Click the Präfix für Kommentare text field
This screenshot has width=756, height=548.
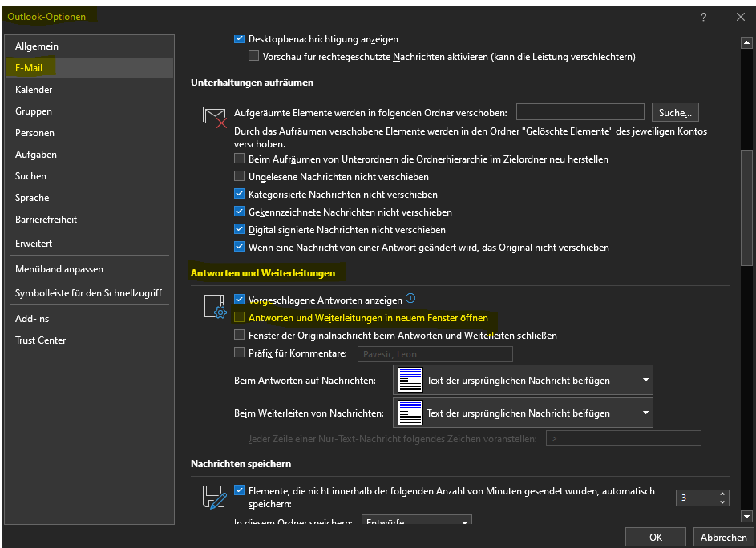(435, 354)
